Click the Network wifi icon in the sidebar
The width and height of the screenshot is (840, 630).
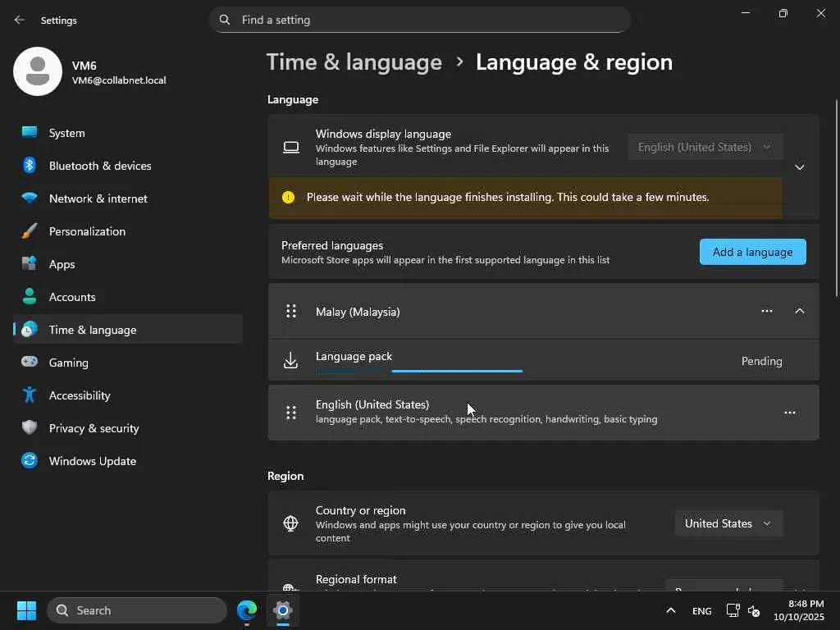coord(30,198)
